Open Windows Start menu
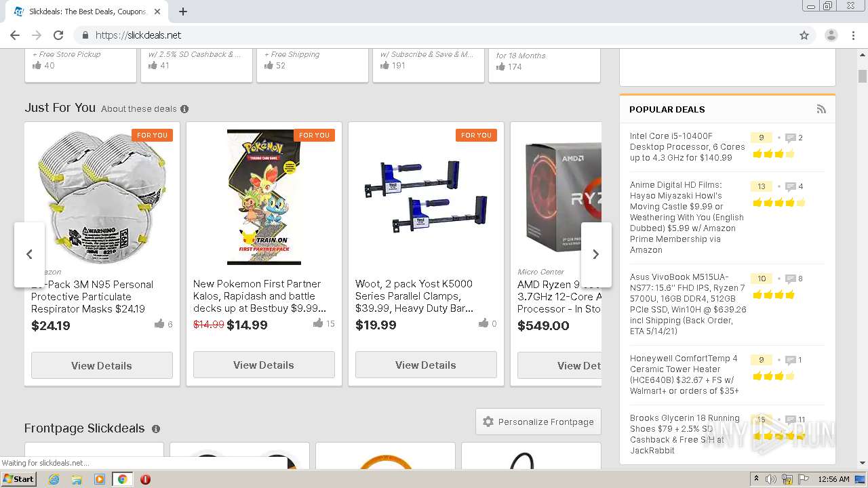Viewport: 868px width, 488px height. click(x=19, y=479)
